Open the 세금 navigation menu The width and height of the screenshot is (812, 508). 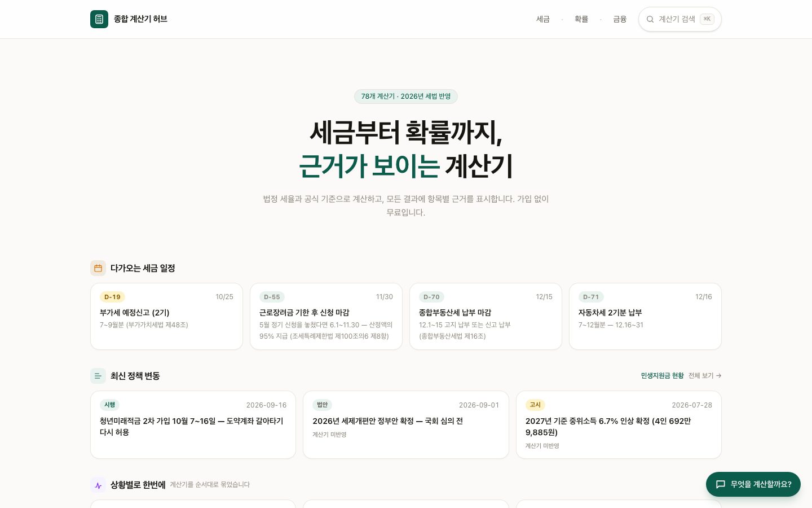(x=543, y=19)
